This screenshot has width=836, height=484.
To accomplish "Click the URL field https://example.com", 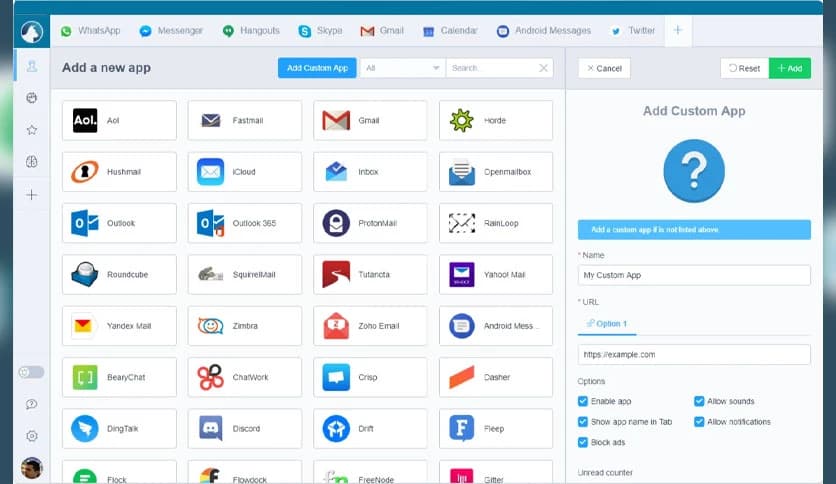I will click(694, 354).
